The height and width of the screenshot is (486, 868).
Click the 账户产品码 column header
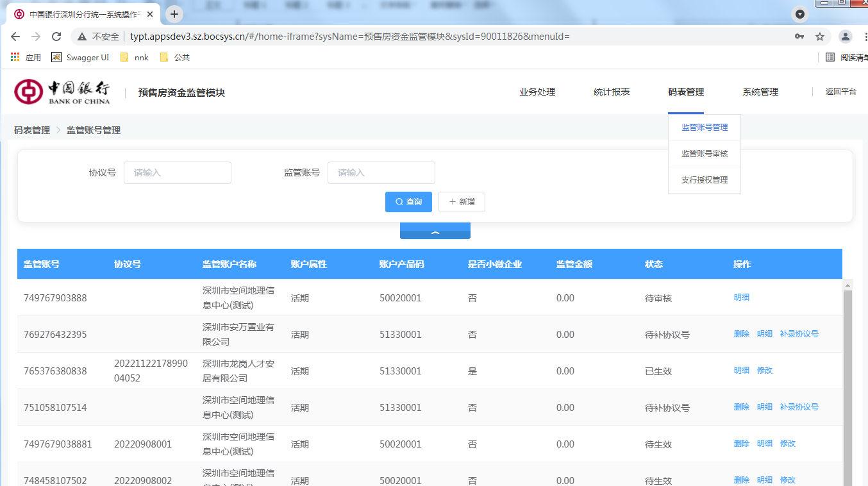click(x=402, y=264)
